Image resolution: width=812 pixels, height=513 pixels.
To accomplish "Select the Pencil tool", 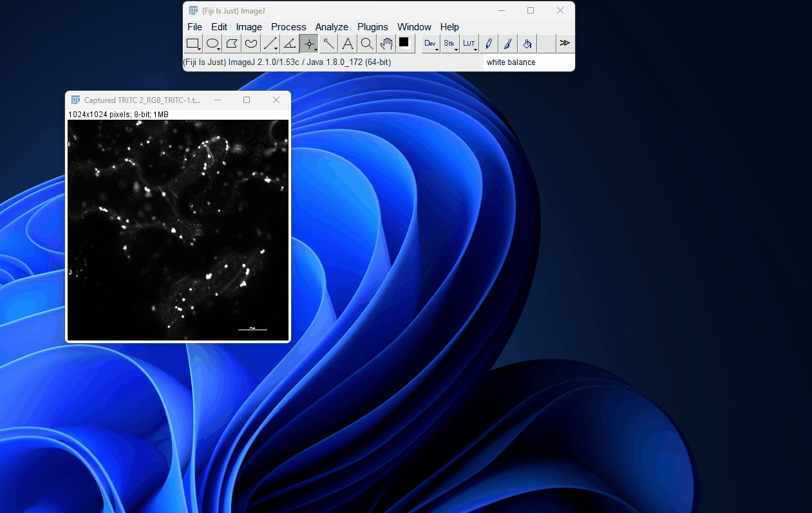I will pyautogui.click(x=489, y=44).
